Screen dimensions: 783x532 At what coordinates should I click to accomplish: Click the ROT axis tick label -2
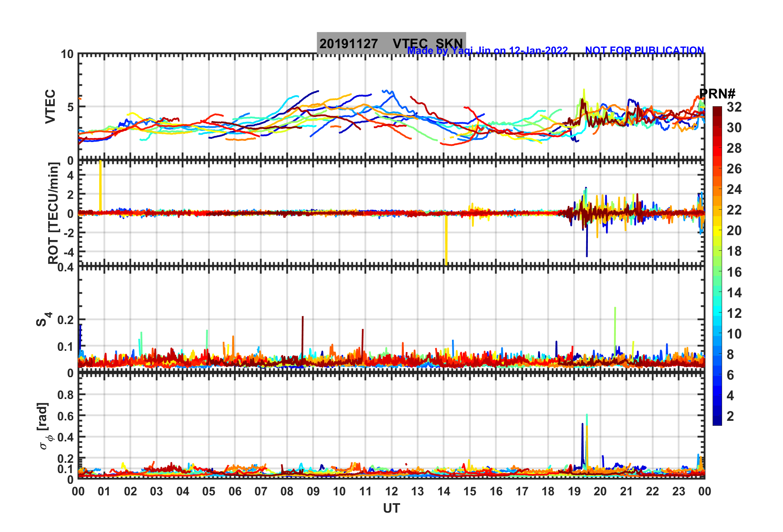click(x=68, y=233)
